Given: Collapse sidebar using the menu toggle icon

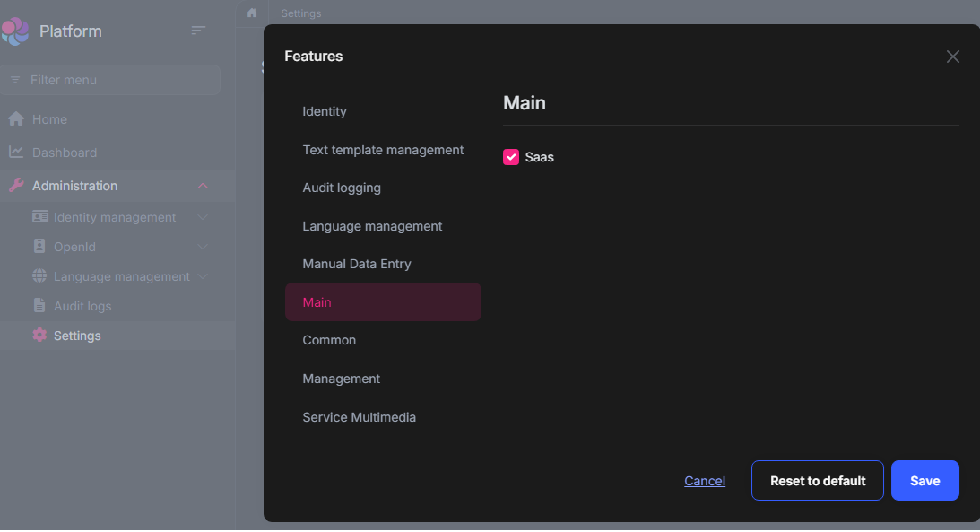Looking at the screenshot, I should 198,31.
